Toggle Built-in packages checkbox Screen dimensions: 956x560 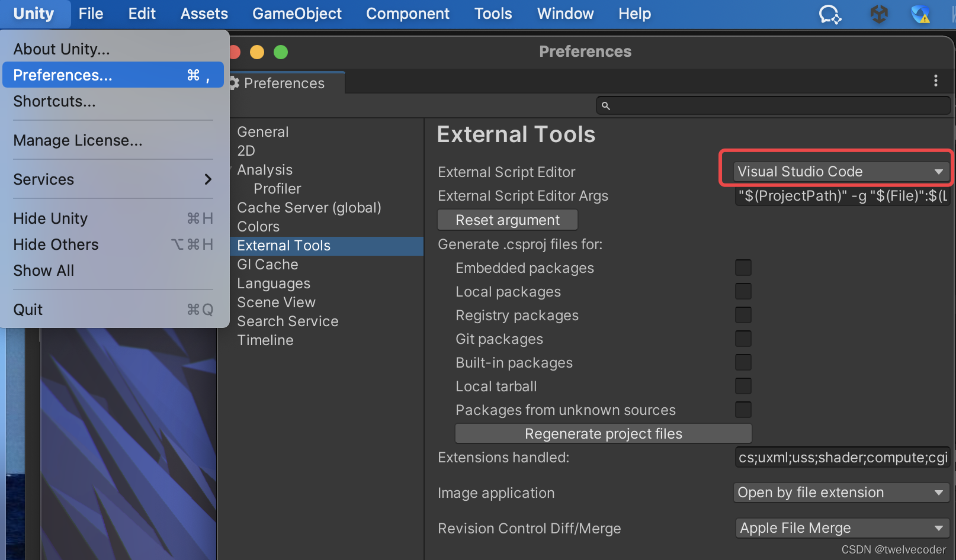(x=743, y=362)
